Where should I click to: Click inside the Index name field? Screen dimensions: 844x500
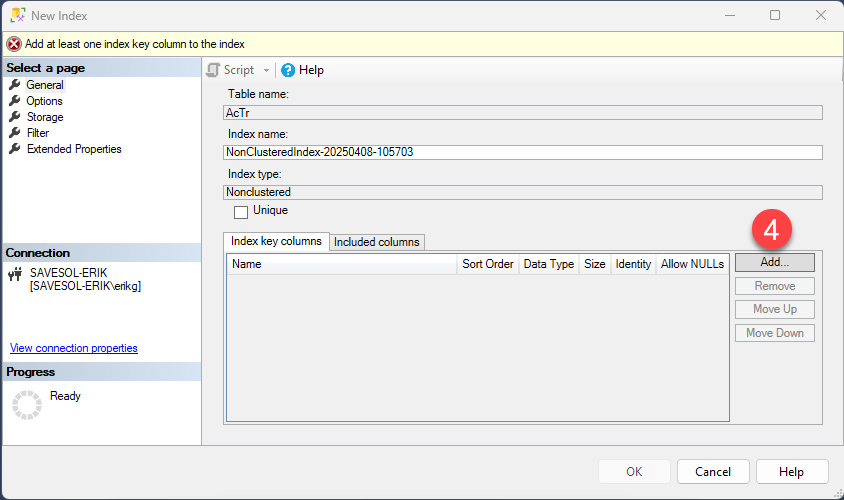click(x=522, y=153)
